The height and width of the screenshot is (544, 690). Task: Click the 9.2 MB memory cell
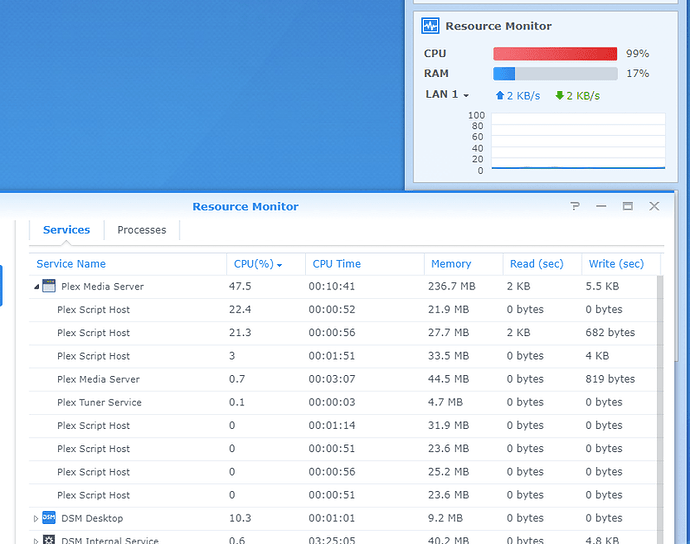[445, 518]
